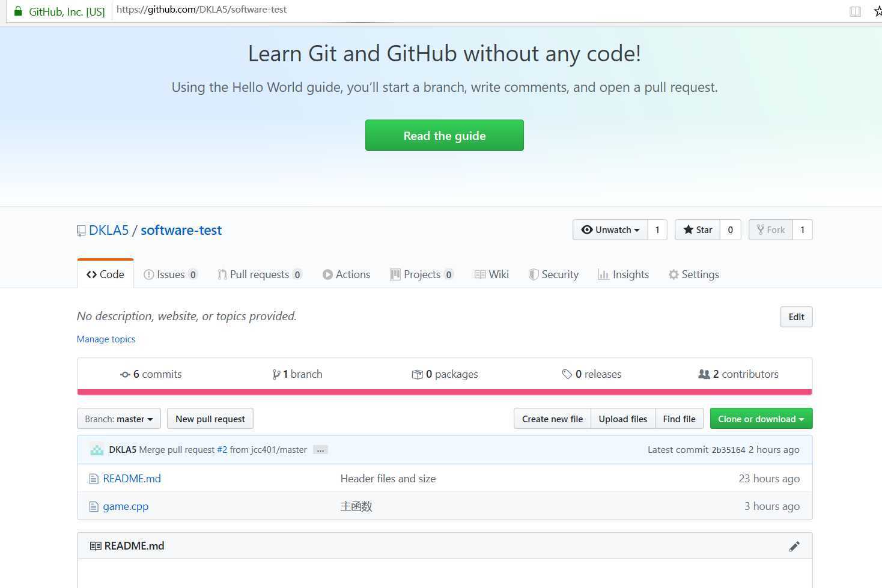Open pull request #2 link

222,449
